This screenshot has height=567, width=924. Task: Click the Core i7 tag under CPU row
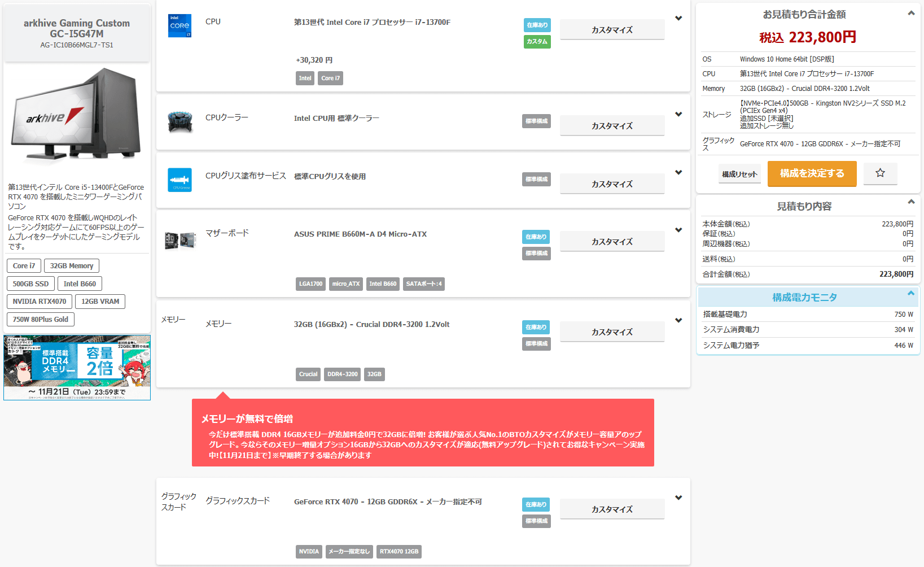[x=330, y=78]
